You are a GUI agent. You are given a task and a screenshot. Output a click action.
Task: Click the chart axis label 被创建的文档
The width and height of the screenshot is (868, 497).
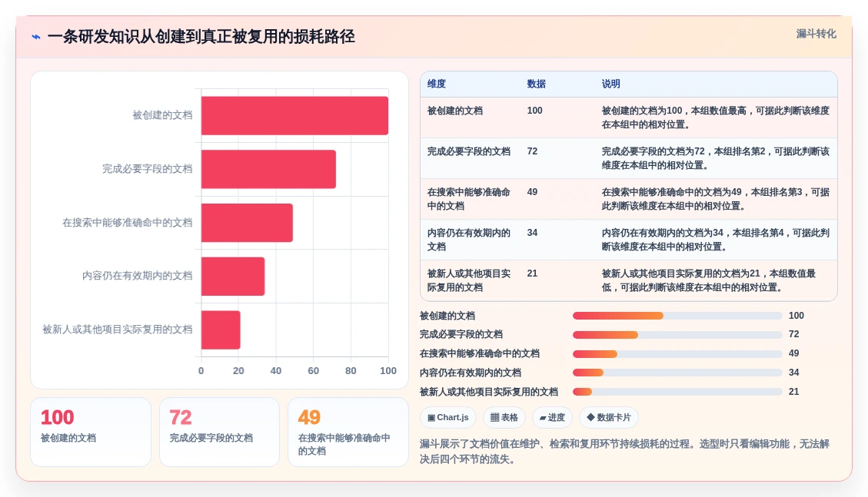coord(162,115)
